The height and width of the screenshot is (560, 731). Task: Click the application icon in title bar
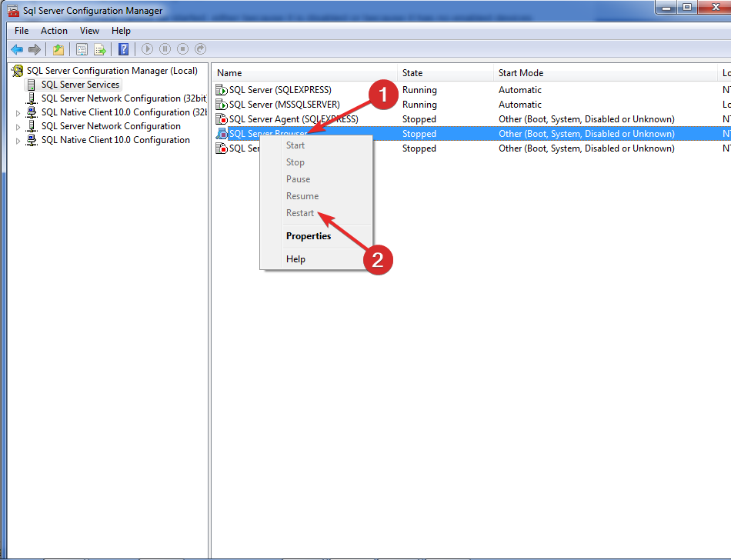tap(13, 10)
